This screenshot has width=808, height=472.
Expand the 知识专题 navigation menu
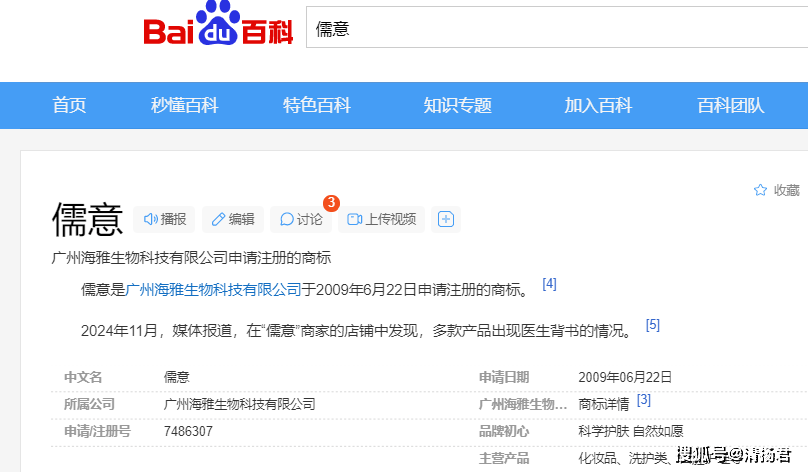457,105
